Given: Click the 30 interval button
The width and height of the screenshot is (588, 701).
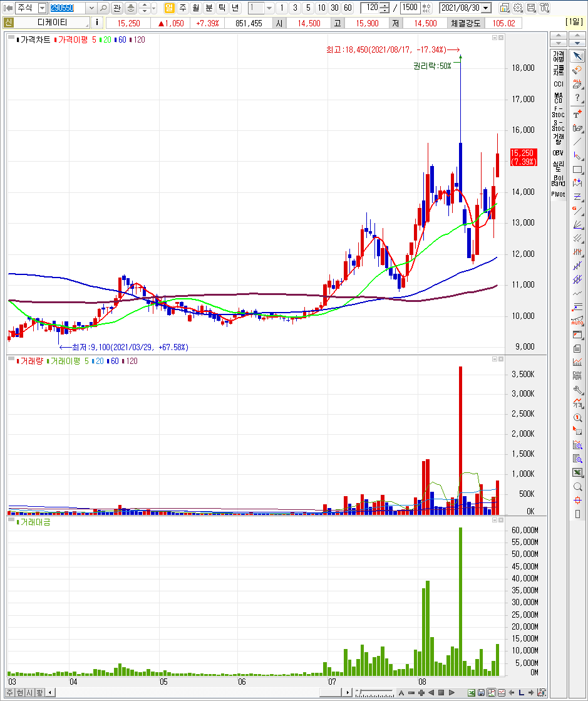Looking at the screenshot, I should pos(334,8).
